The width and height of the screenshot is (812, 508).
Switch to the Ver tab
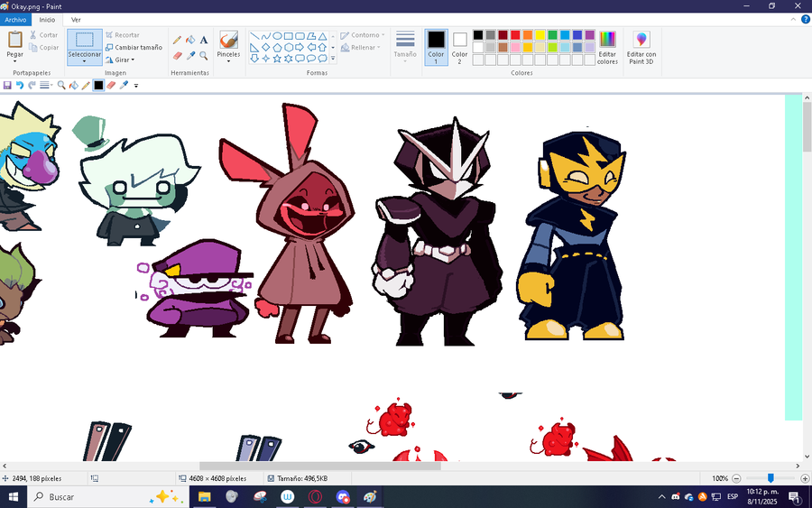tap(76, 20)
